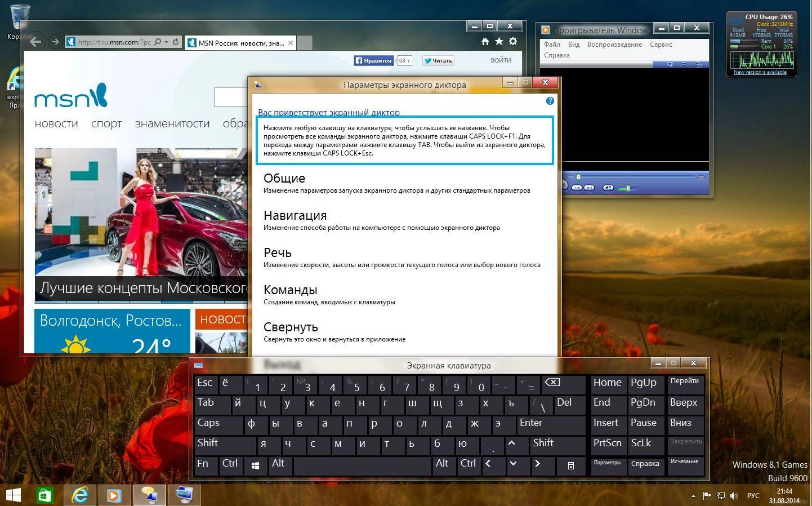Screen dimensions: 812x506
Task: Open a new blank IE tab
Action: pos(304,43)
